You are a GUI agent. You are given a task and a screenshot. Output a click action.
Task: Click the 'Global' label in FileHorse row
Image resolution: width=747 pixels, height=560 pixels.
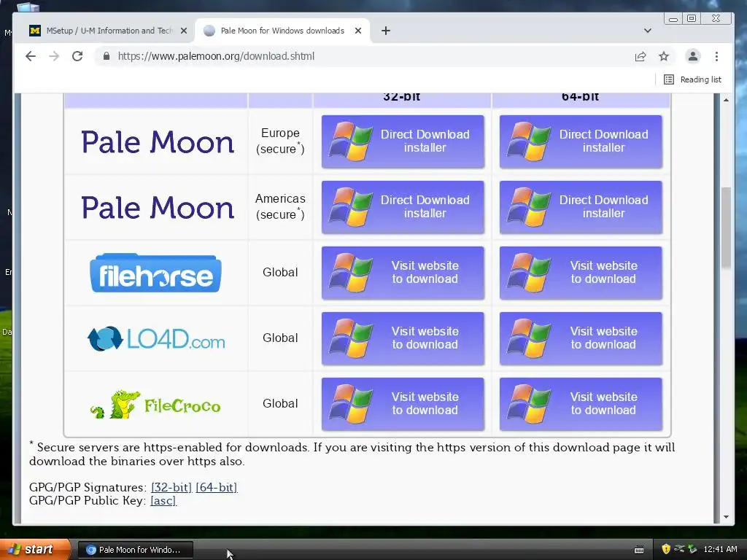click(280, 273)
